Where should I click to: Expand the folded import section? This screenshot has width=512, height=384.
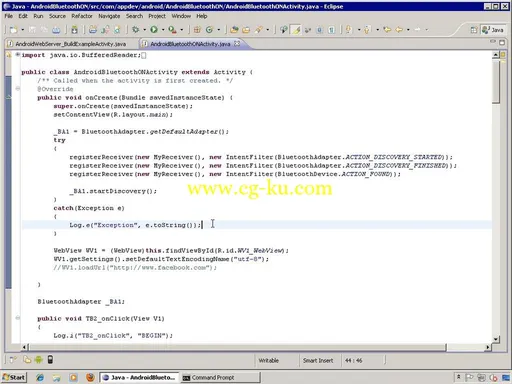click(x=17, y=55)
